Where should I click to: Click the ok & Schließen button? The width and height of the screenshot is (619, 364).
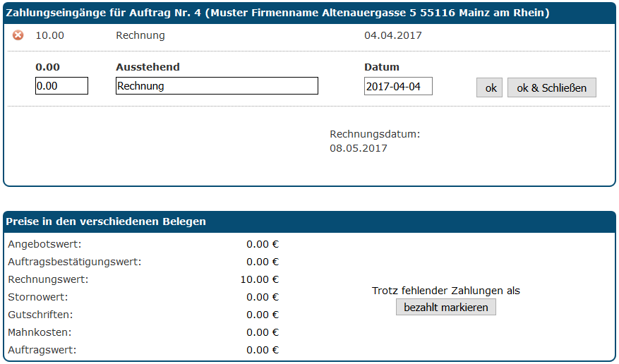[551, 88]
